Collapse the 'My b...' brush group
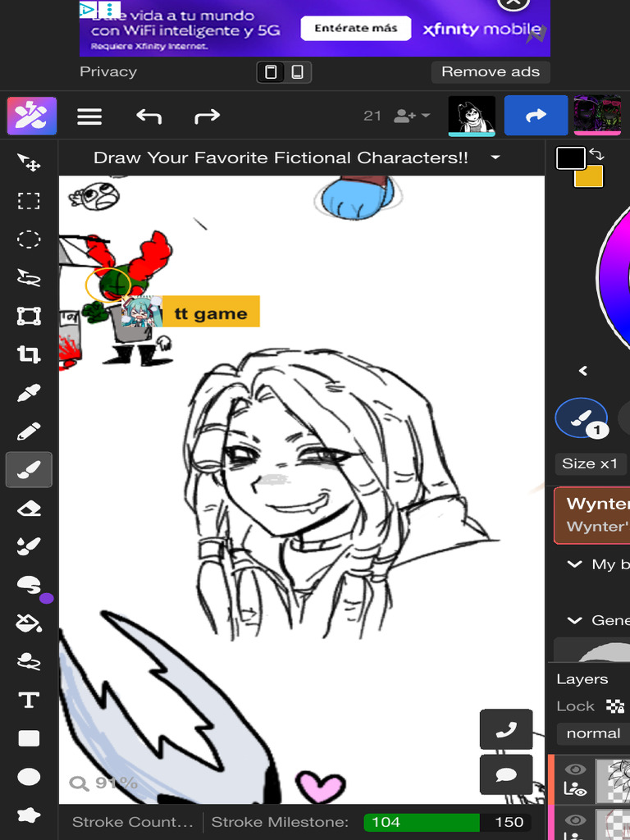The width and height of the screenshot is (630, 840). click(x=574, y=564)
